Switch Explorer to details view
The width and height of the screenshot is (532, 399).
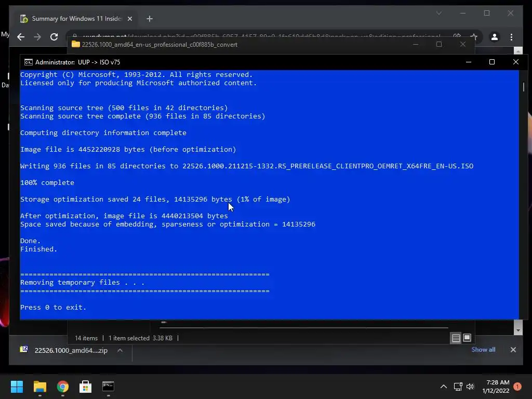[x=456, y=338]
